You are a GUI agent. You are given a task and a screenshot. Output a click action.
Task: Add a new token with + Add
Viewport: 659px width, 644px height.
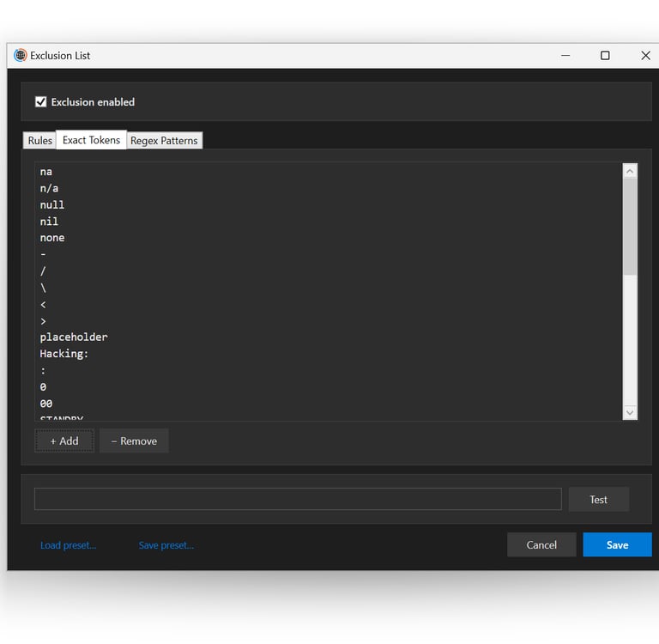click(x=64, y=440)
